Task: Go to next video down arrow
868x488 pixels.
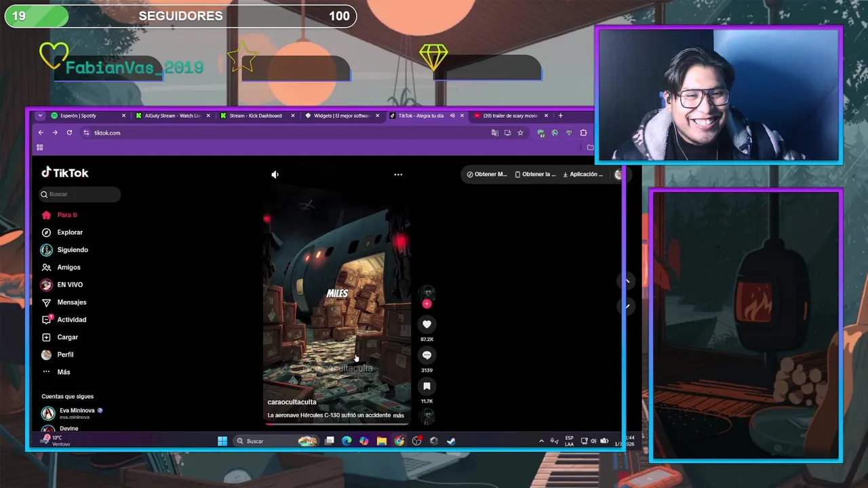Action: click(x=627, y=306)
